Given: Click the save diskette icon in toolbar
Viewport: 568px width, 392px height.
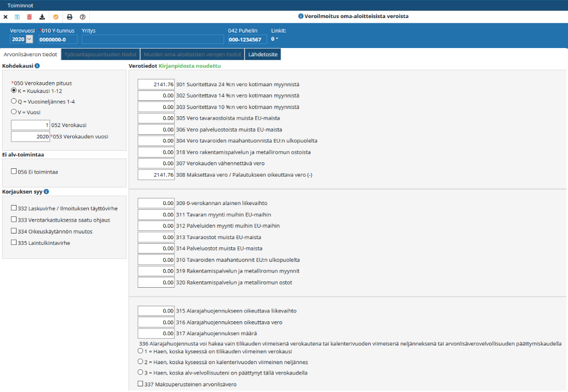Looking at the screenshot, I should (17, 17).
